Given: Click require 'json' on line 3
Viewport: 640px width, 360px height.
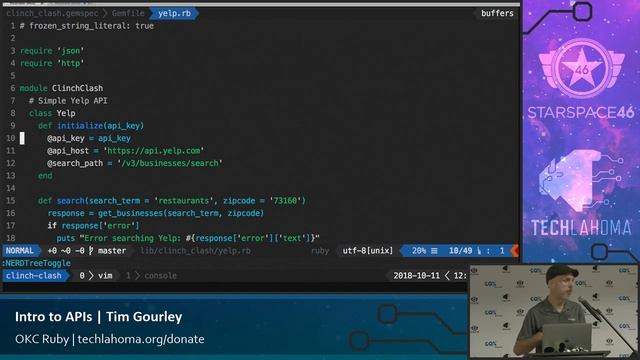Looking at the screenshot, I should pos(52,51).
